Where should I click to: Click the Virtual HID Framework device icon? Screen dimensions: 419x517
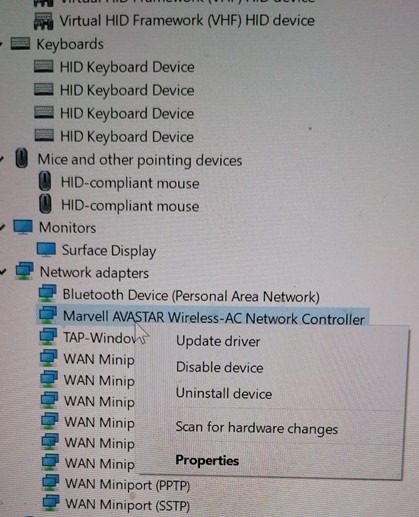43,21
